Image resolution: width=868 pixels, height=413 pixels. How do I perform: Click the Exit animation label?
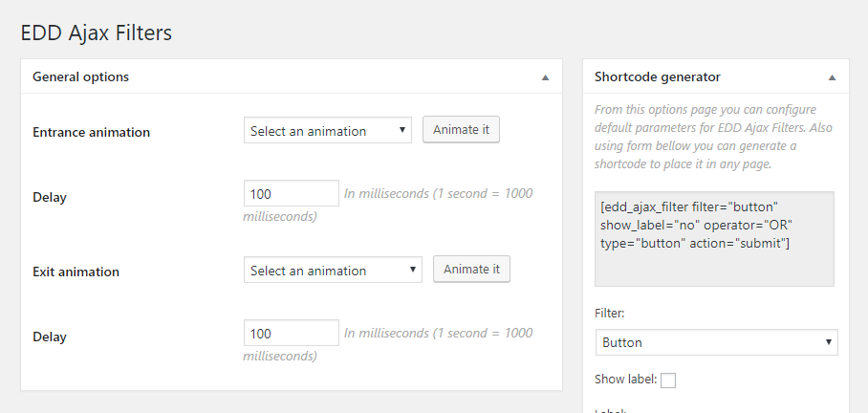[x=76, y=272]
